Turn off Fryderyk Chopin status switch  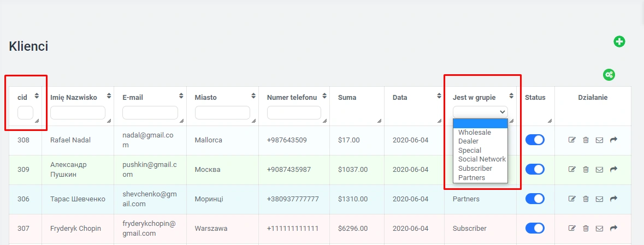[x=535, y=228]
